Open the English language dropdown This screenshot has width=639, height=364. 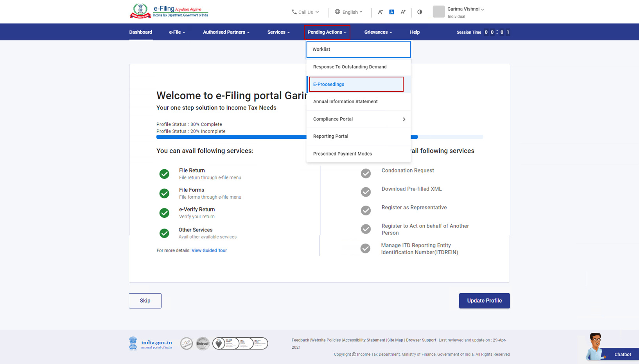(349, 12)
